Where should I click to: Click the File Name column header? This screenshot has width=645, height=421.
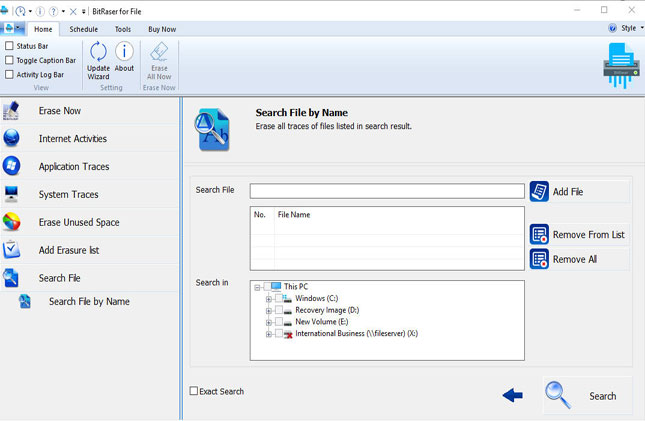(x=294, y=214)
